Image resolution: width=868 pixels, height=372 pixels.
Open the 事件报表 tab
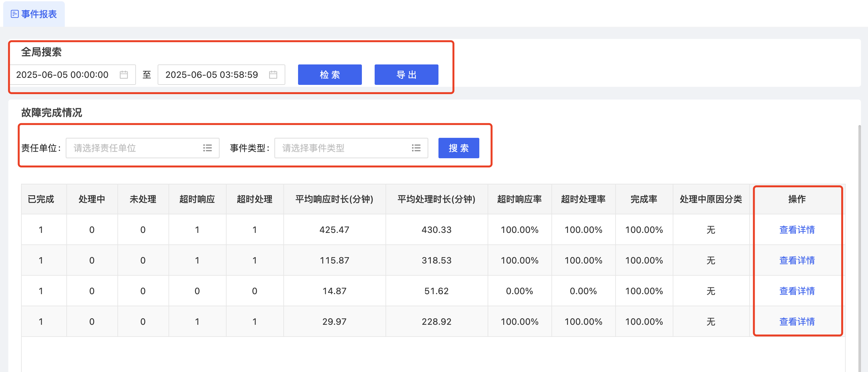coord(34,14)
